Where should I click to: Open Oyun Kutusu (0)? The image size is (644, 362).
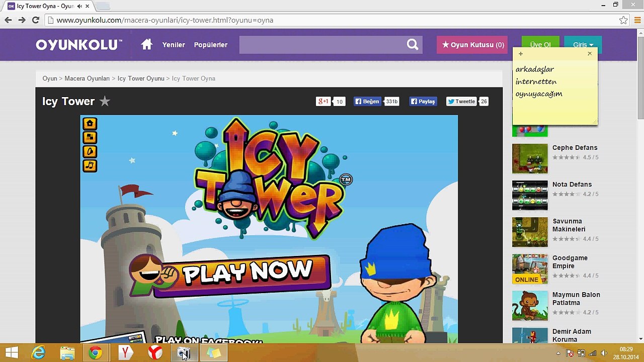click(472, 45)
